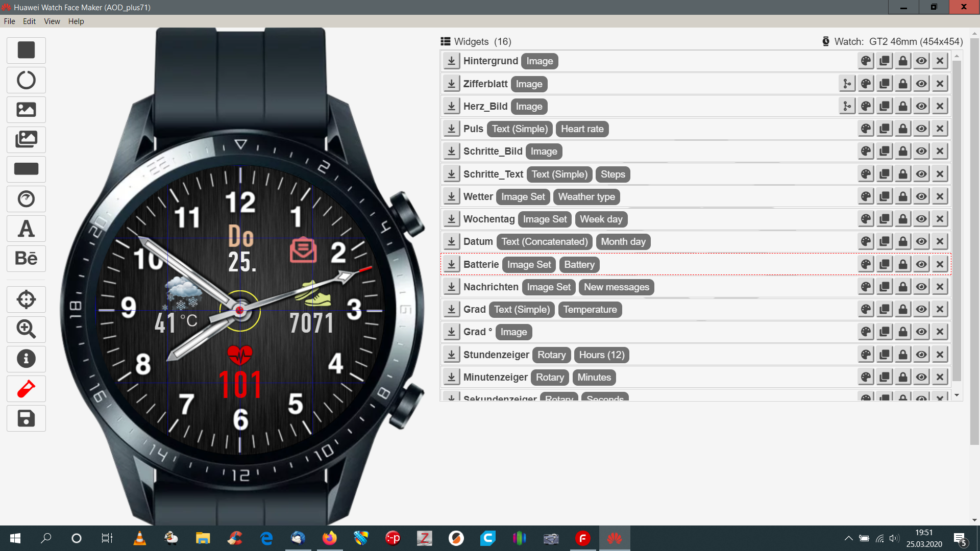Screen dimensions: 980x551
Task: Open the Help menu
Action: 76,21
